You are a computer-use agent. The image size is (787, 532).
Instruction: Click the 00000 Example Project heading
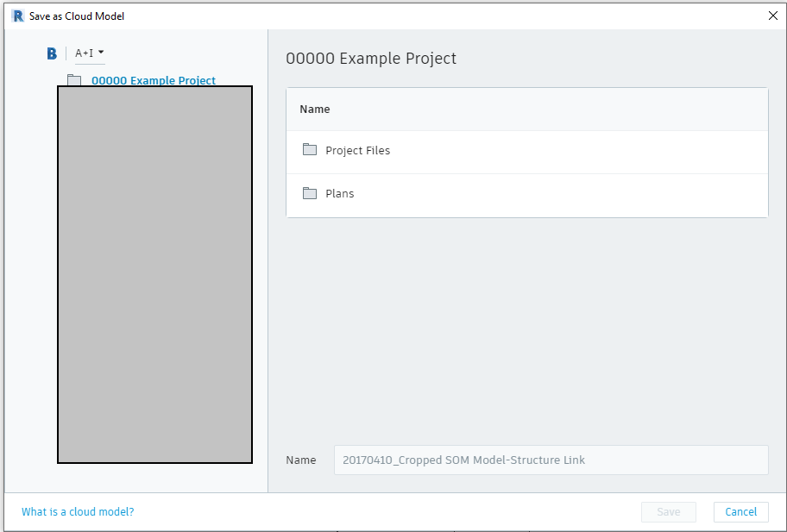tap(371, 58)
